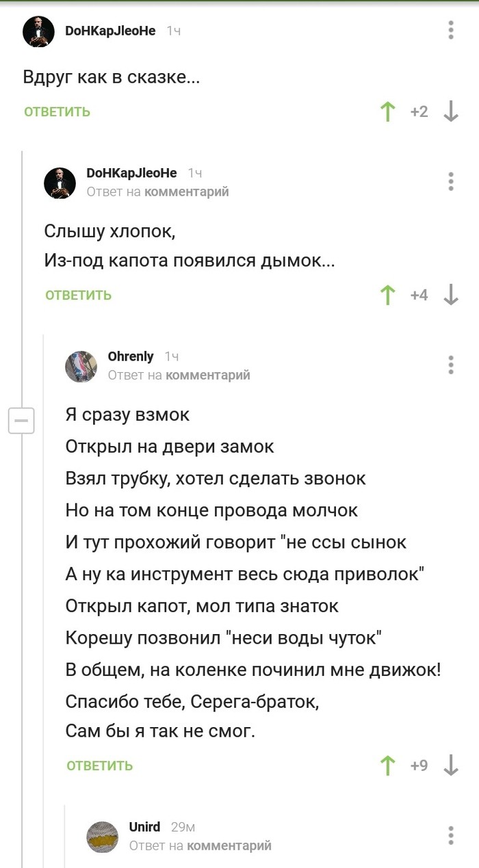The width and height of the screenshot is (479, 868).
Task: Jump to parent via Ohrenly's "комментарий" link
Action: (x=208, y=375)
